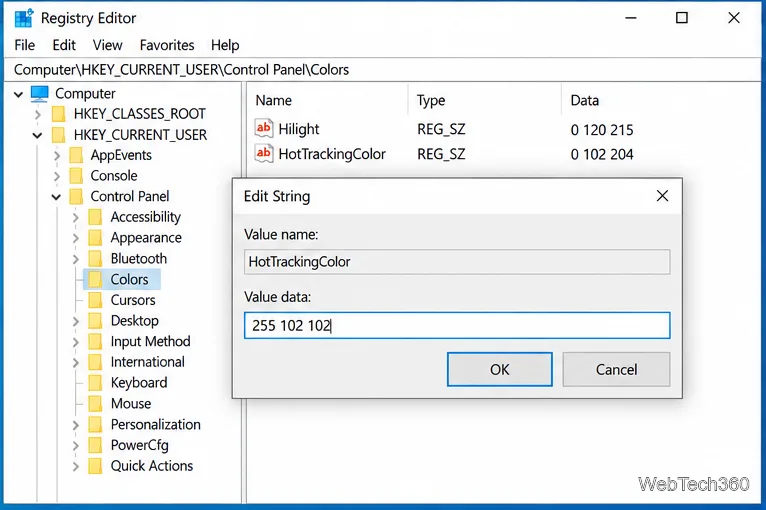Select the Mouse key label
Screen dimensions: 766x510
click(x=131, y=404)
